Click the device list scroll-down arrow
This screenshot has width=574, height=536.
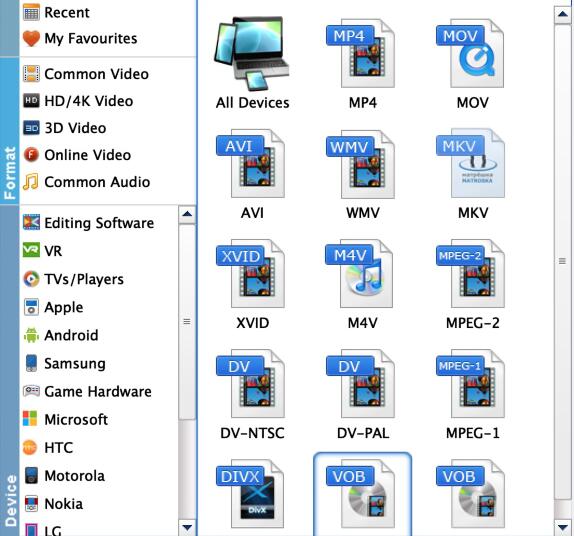[x=187, y=528]
